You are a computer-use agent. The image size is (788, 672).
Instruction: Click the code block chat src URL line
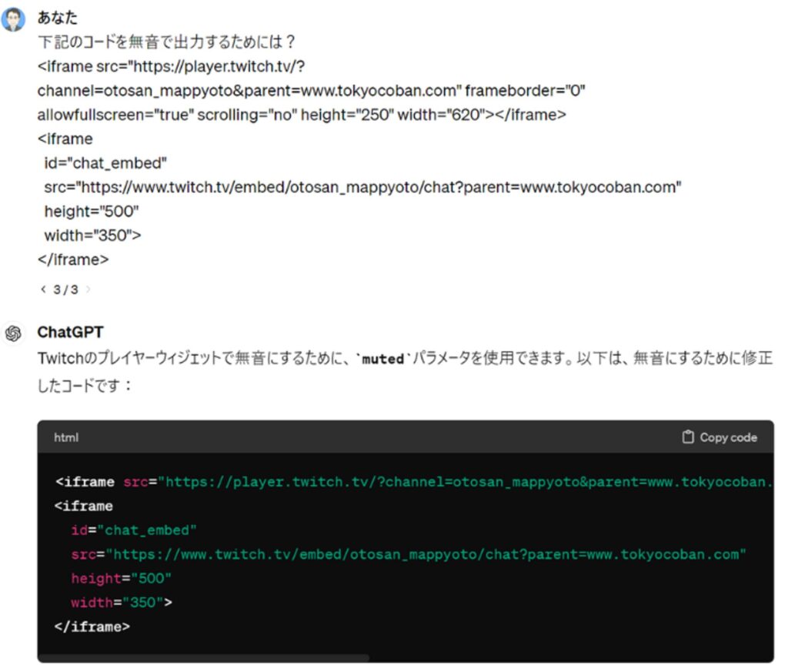409,554
